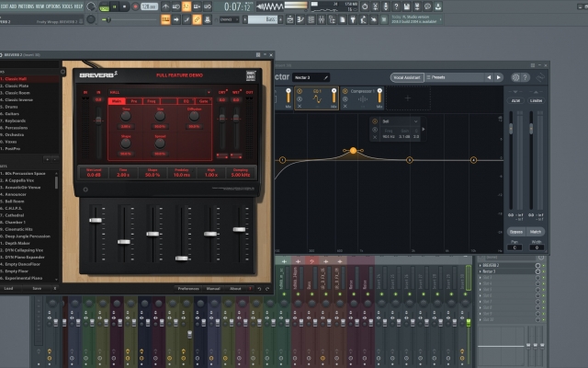The height and width of the screenshot is (368, 588).
Task: Select Classic Plate category in Breverb
Action: point(29,86)
